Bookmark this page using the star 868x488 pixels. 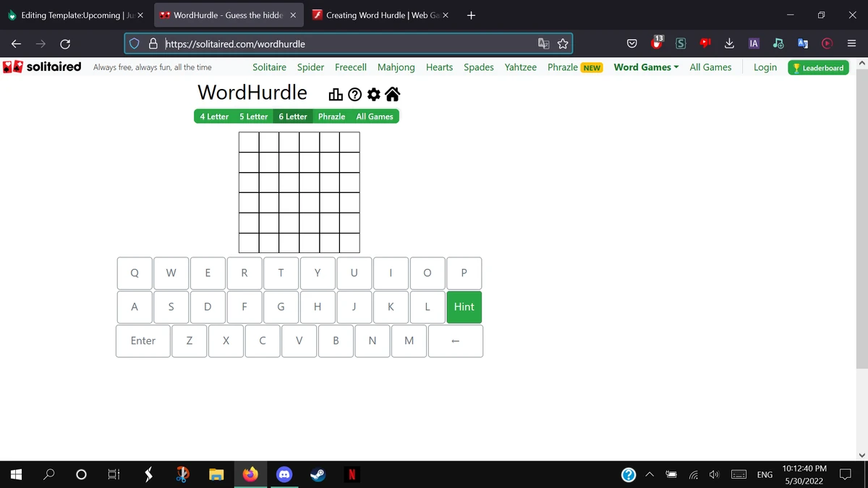click(563, 43)
